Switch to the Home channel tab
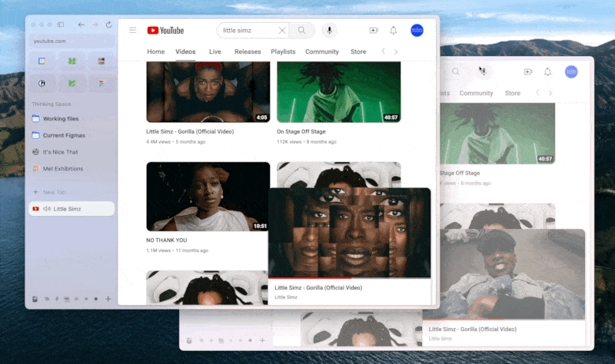This screenshot has width=615, height=364. point(156,51)
